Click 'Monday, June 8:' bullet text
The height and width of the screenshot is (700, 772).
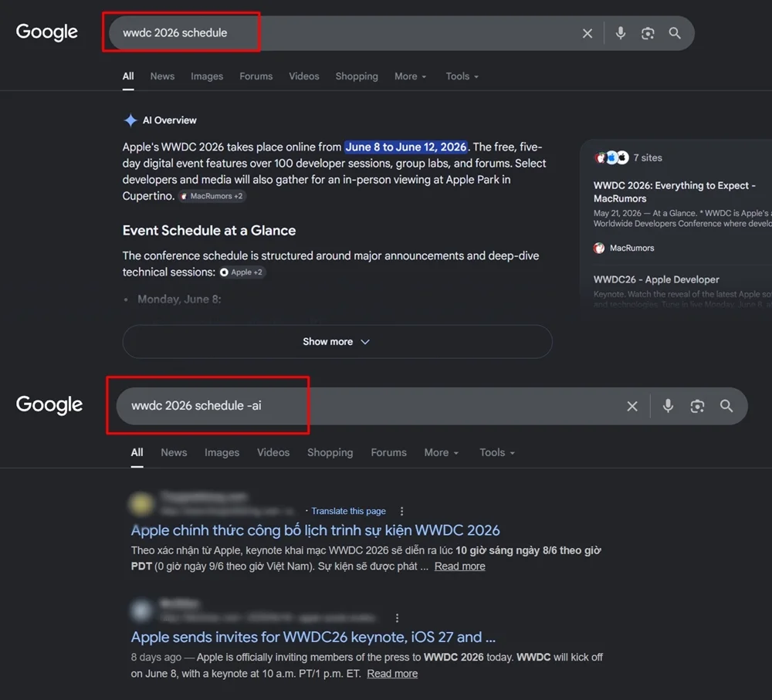(179, 299)
